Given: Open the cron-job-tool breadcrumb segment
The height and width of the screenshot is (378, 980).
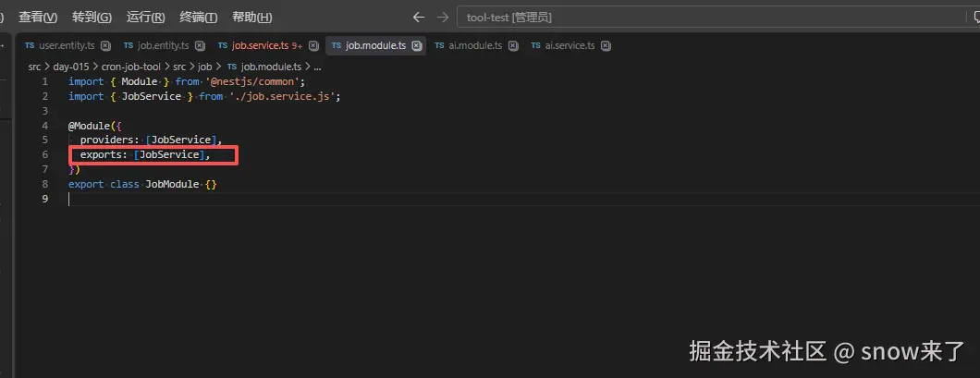Looking at the screenshot, I should coord(131,67).
